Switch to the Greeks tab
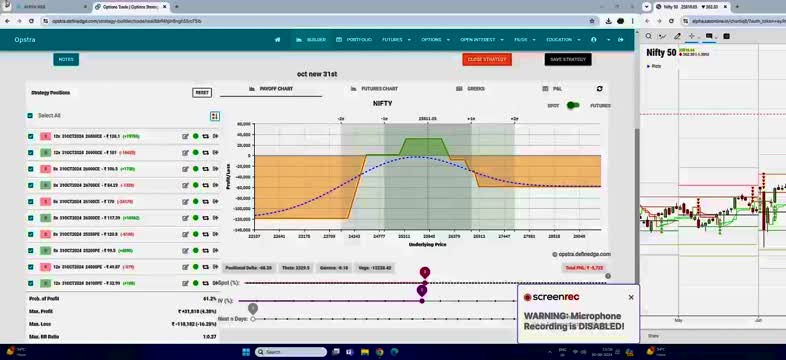Viewport: 786px width, 360px height. click(470, 89)
